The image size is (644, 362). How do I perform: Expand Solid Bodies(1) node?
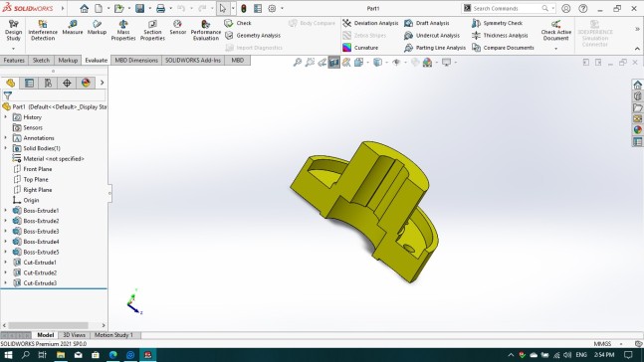coord(5,148)
